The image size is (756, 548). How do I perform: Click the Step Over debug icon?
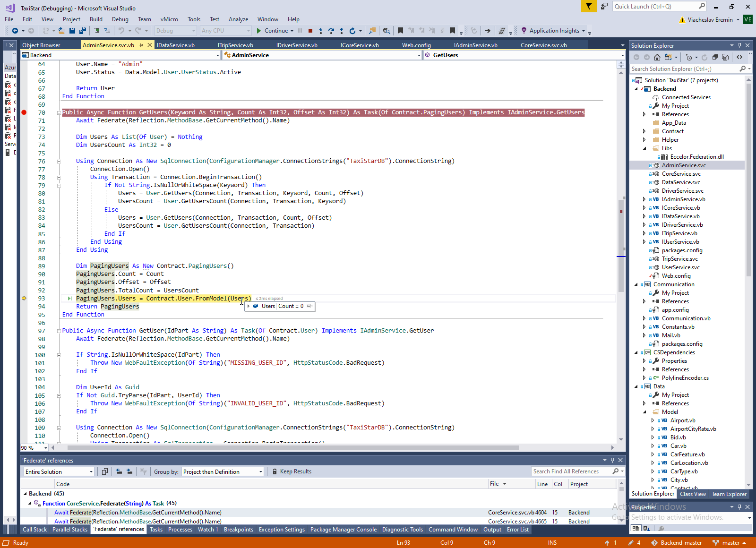(x=331, y=31)
